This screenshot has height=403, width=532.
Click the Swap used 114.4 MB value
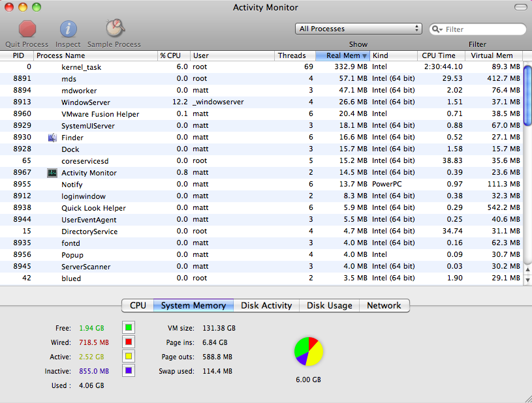(x=217, y=371)
